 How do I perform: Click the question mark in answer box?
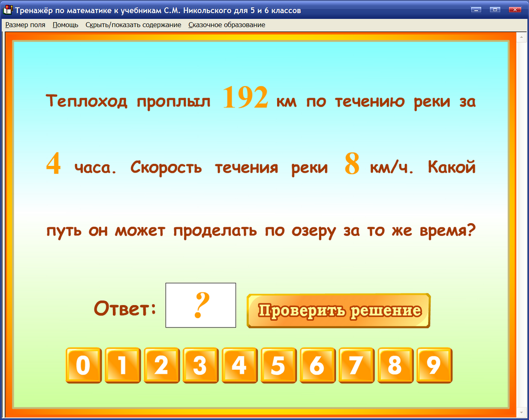tap(200, 304)
